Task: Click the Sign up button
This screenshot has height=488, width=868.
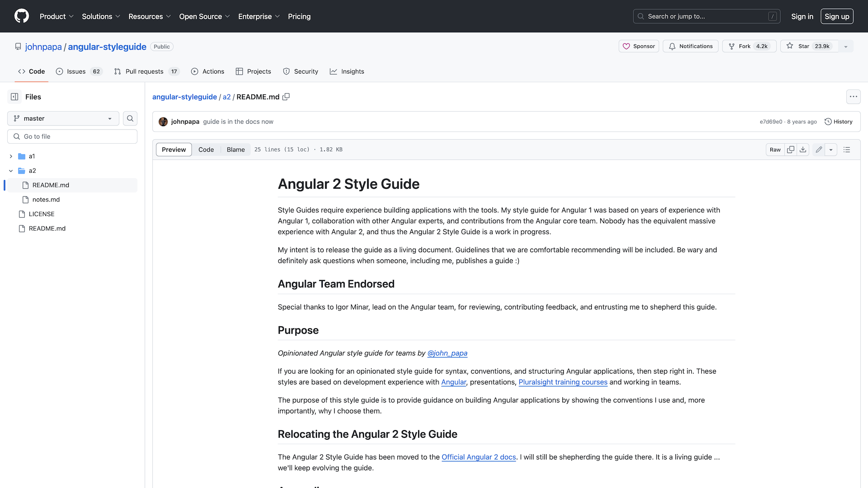Action: click(837, 16)
